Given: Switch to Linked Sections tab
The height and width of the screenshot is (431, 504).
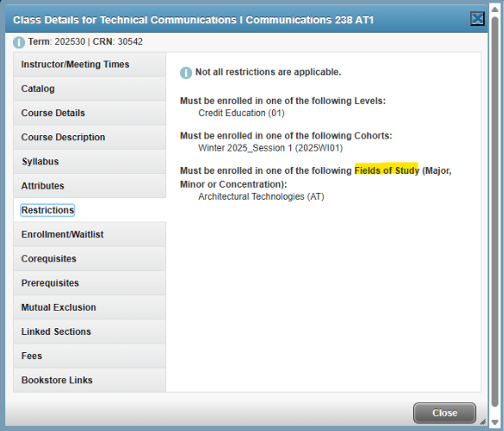Looking at the screenshot, I should pyautogui.click(x=90, y=331).
